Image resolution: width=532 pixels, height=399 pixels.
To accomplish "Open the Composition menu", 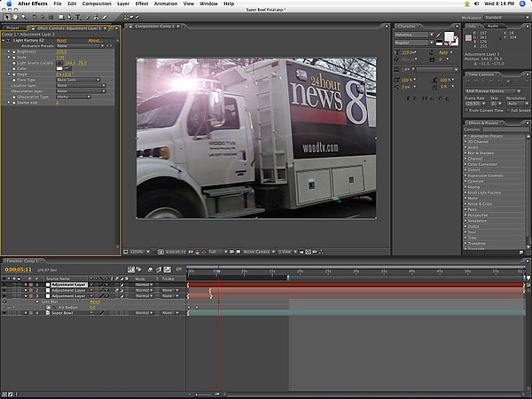I will [98, 4].
